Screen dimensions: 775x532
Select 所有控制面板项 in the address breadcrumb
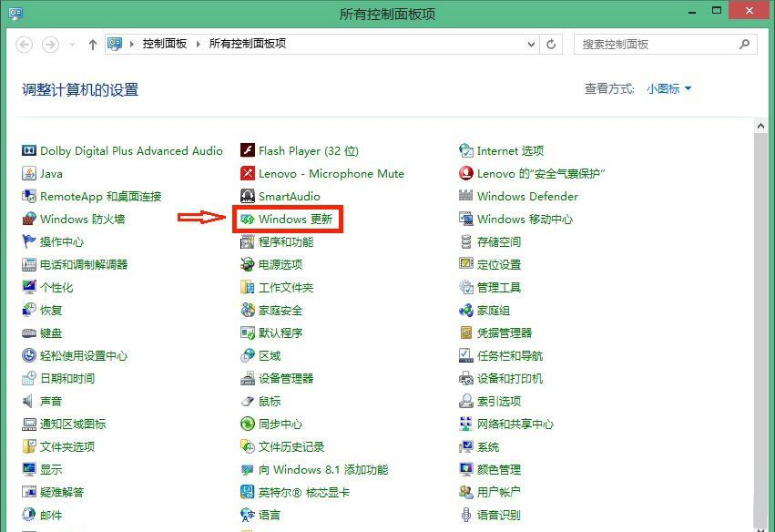tap(248, 44)
